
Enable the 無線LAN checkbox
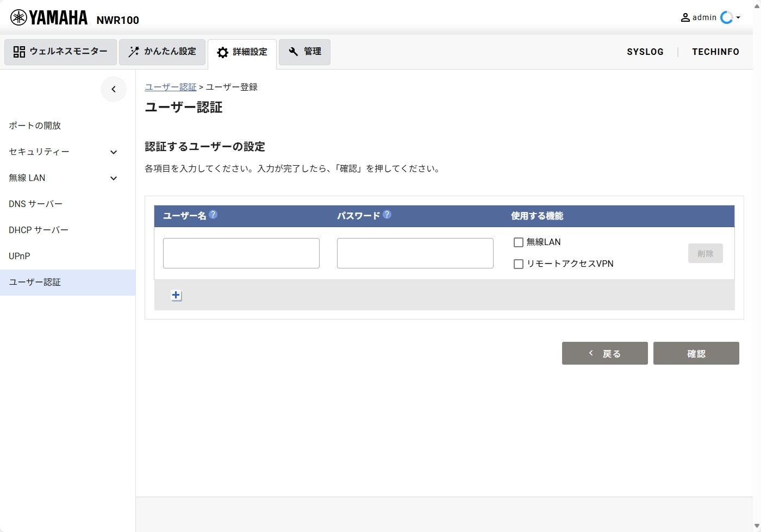(x=519, y=242)
